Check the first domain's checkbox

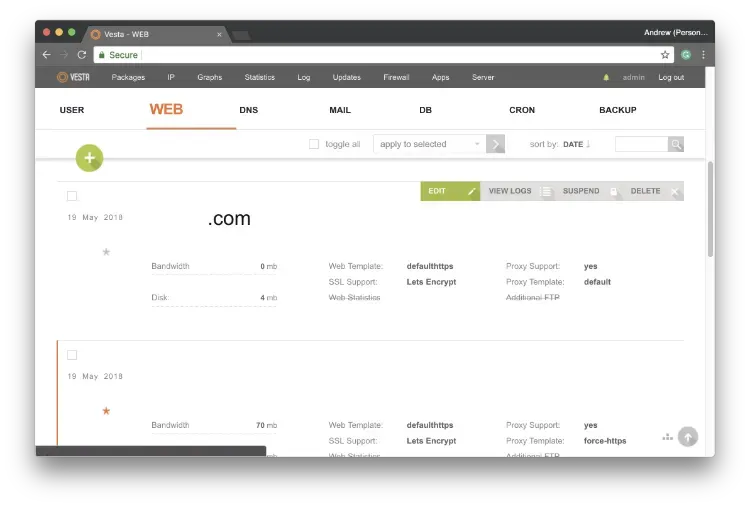coord(72,196)
